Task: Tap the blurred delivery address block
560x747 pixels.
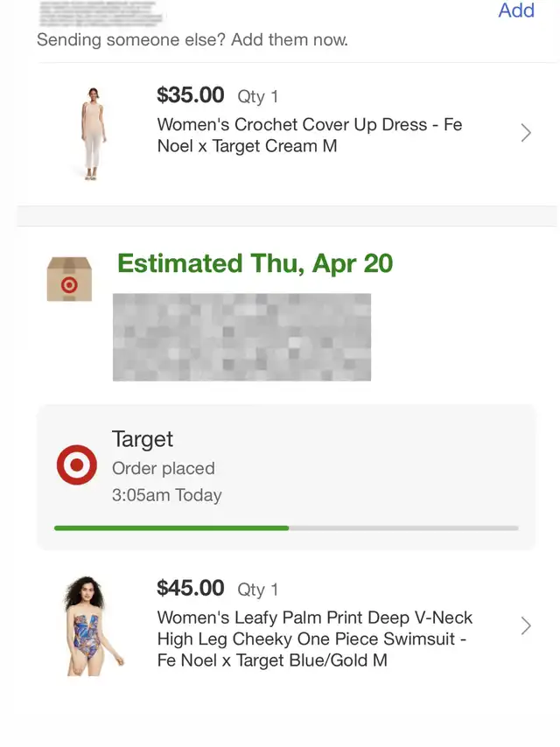Action: pyautogui.click(x=241, y=338)
